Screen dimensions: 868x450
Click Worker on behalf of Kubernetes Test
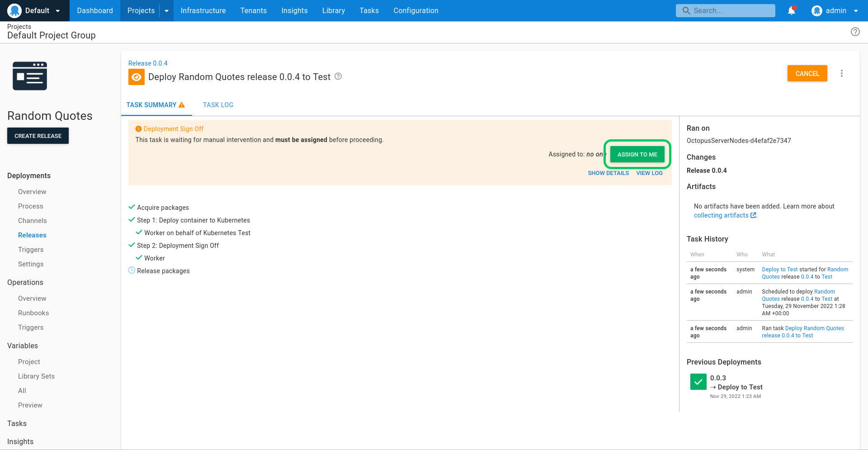point(197,233)
